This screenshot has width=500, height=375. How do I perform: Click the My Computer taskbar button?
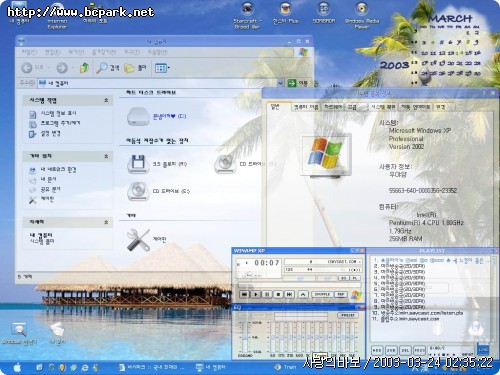point(211,367)
